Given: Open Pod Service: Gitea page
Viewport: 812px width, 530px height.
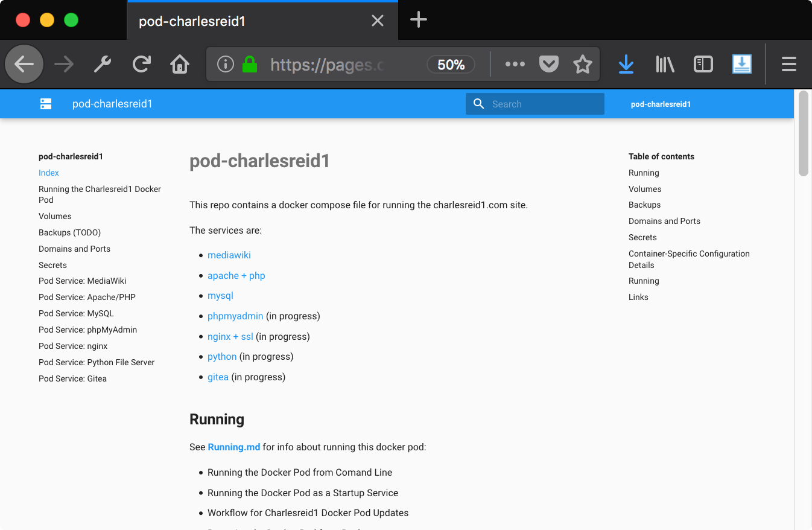Looking at the screenshot, I should pyautogui.click(x=72, y=378).
